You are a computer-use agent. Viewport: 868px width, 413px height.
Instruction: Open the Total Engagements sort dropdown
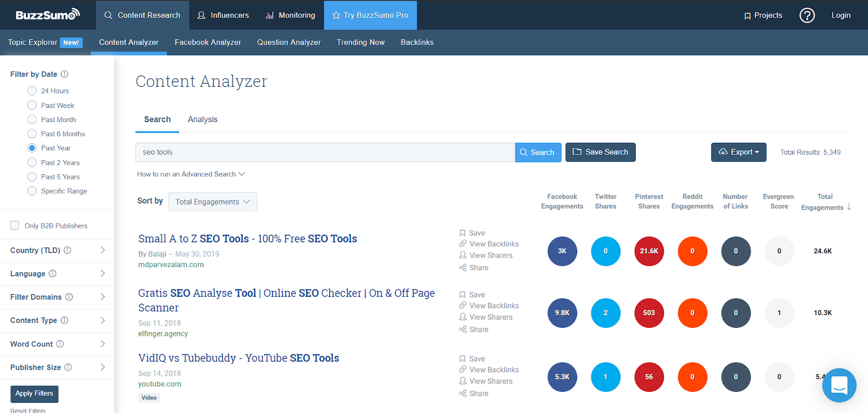tap(213, 202)
